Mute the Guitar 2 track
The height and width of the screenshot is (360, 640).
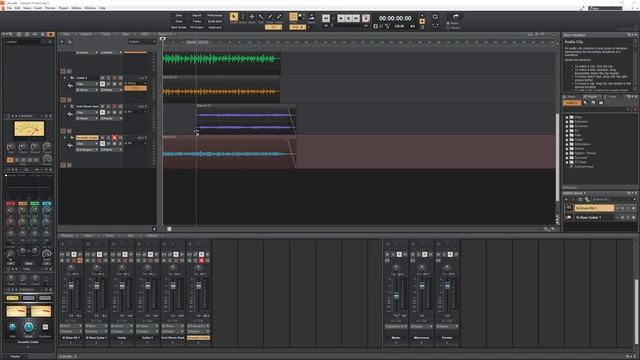click(102, 78)
